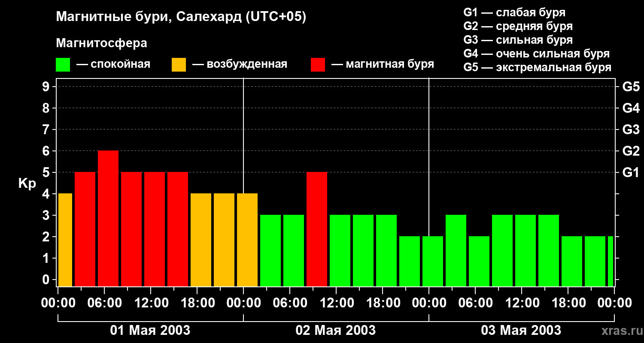Click the green «спокойная» legend swatch
Image resolution: width=644 pixels, height=343 pixels.
pyautogui.click(x=63, y=65)
